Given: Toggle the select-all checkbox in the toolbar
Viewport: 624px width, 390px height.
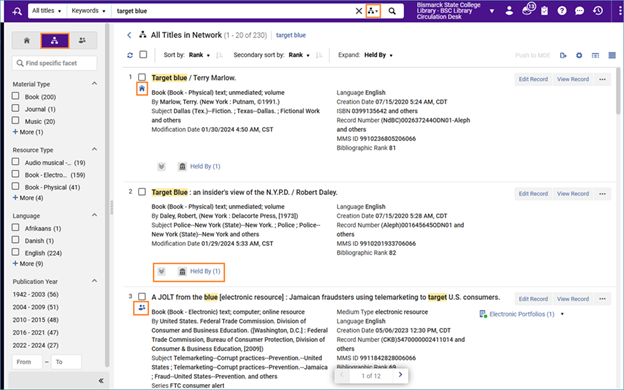Looking at the screenshot, I should 143,55.
